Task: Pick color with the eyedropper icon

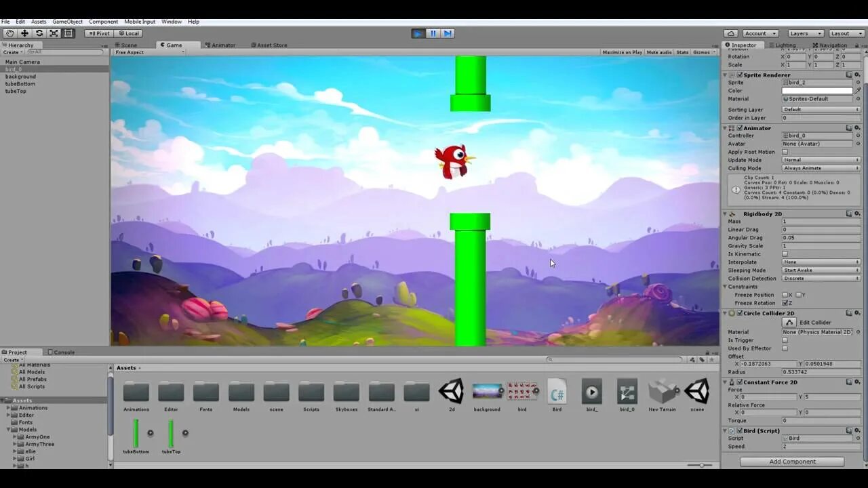Action: [858, 90]
